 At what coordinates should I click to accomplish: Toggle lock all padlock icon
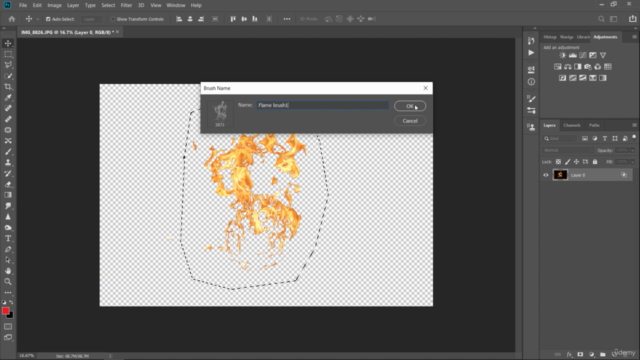595,162
